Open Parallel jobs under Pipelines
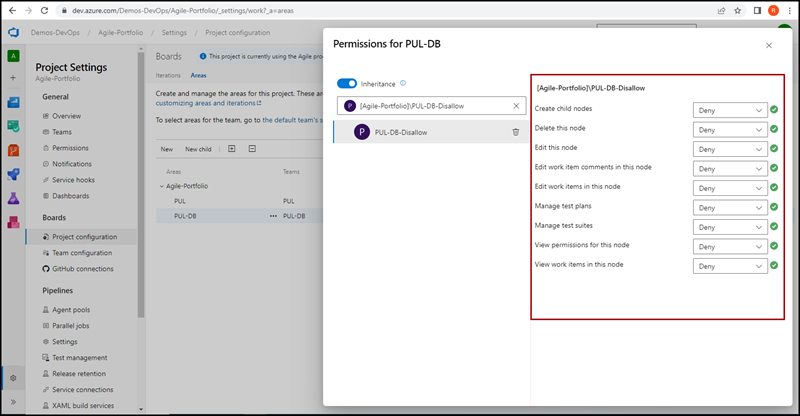 (x=70, y=326)
